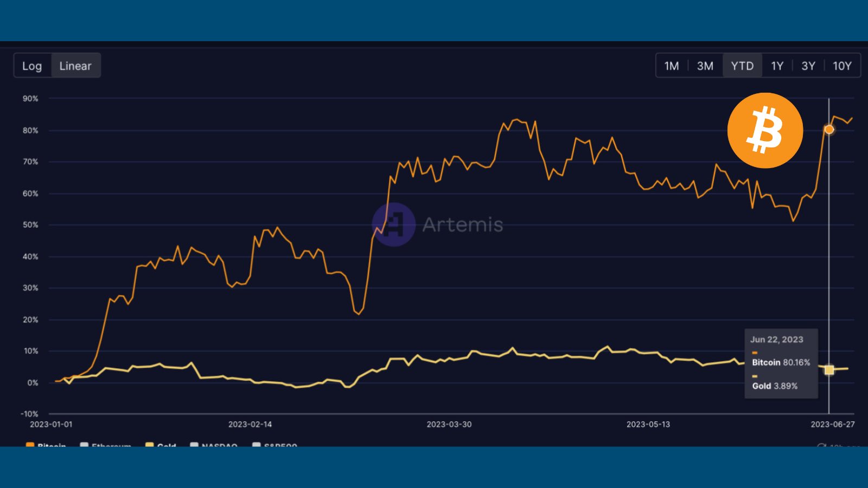
Task: Click the 80% y-axis label
Action: click(30, 130)
